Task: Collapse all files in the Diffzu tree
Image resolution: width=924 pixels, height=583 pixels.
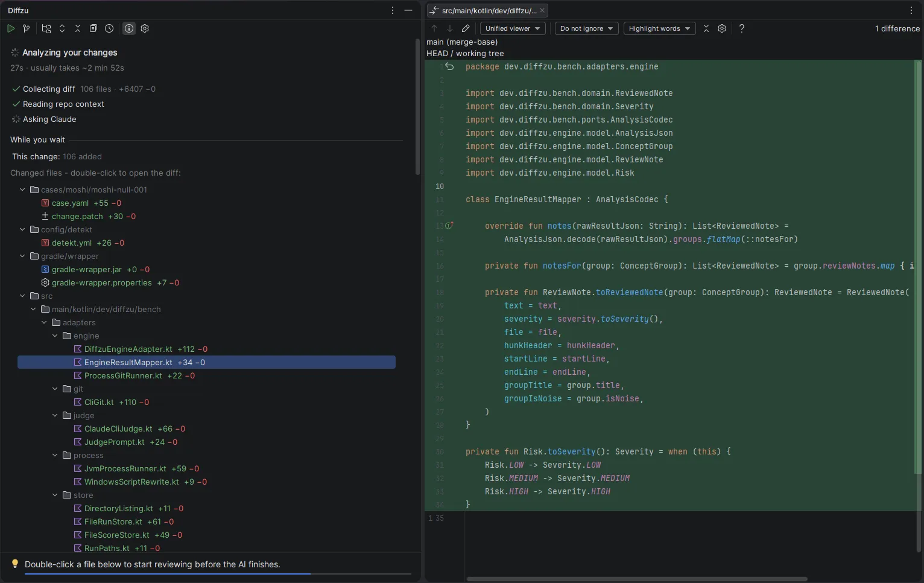Action: (78, 28)
